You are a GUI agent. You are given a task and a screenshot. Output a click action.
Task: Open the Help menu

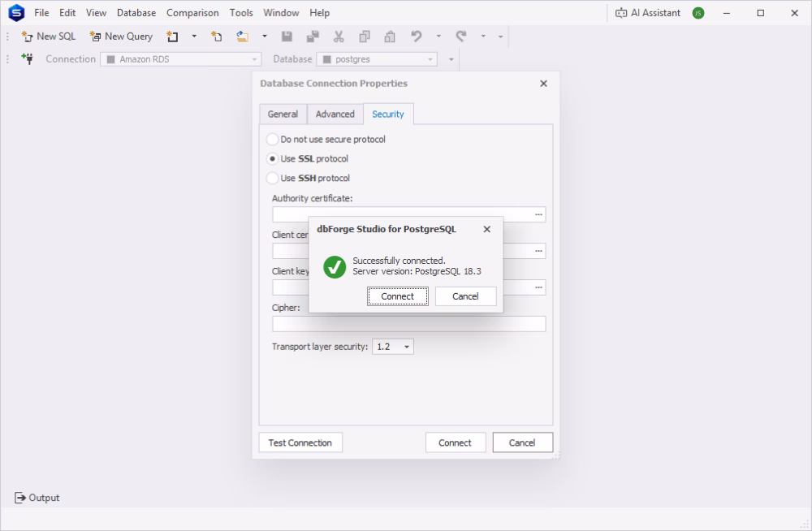coord(319,12)
